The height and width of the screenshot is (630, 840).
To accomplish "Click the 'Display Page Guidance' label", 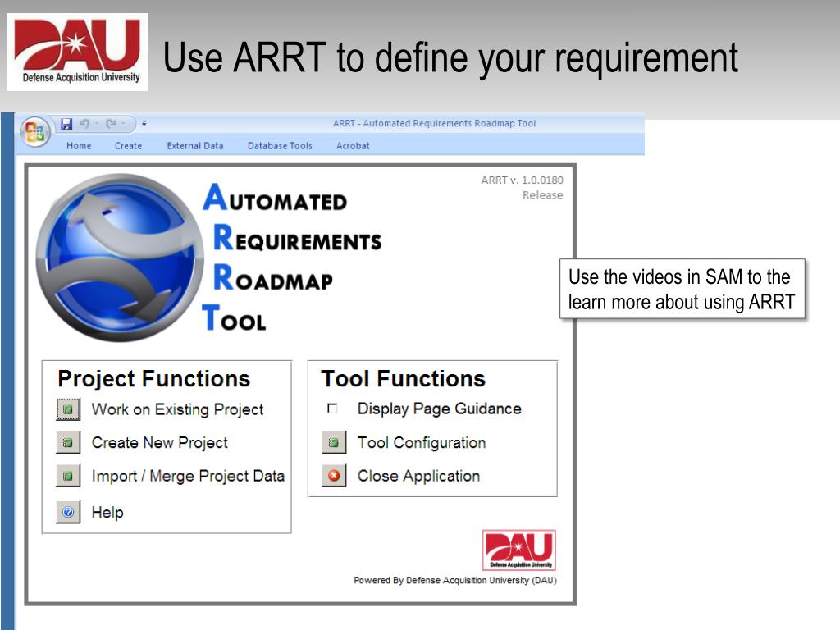I will pos(440,409).
